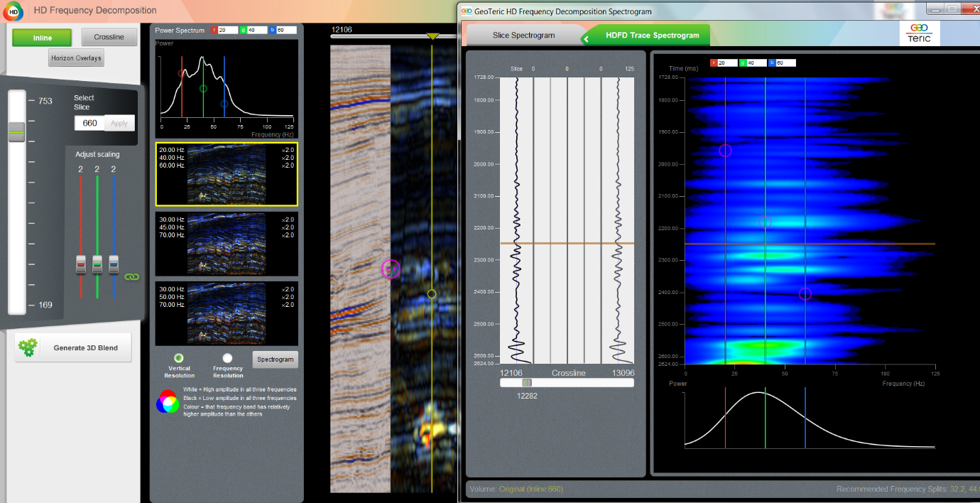Click the orange horizontal time line in the spectrogram
This screenshot has width=980, height=503.
tap(810, 244)
